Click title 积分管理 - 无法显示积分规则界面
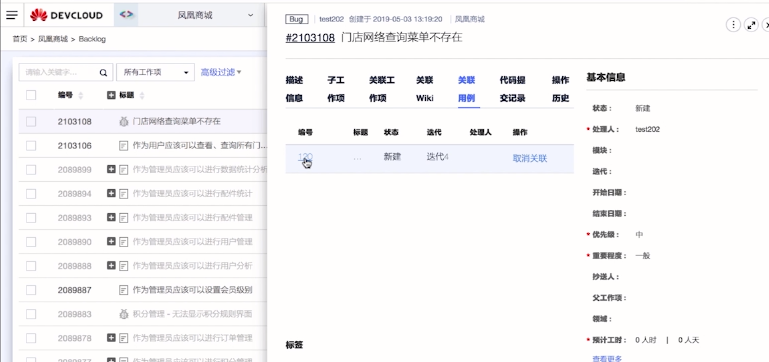Image resolution: width=769 pixels, height=362 pixels. click(x=192, y=314)
